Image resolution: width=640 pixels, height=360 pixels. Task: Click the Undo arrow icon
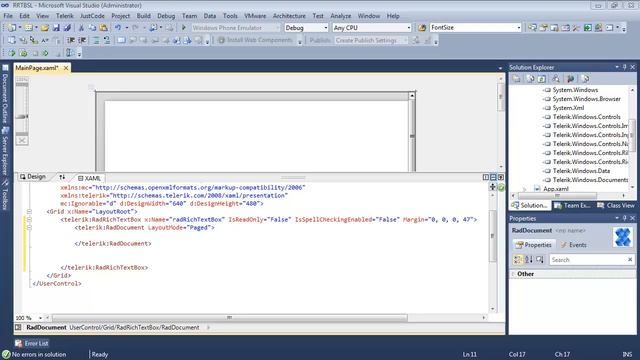(118, 28)
